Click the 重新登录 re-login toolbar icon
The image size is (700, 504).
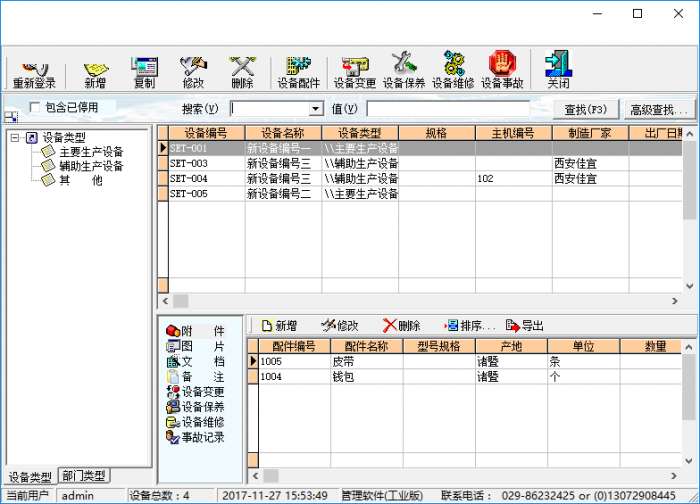[x=35, y=70]
